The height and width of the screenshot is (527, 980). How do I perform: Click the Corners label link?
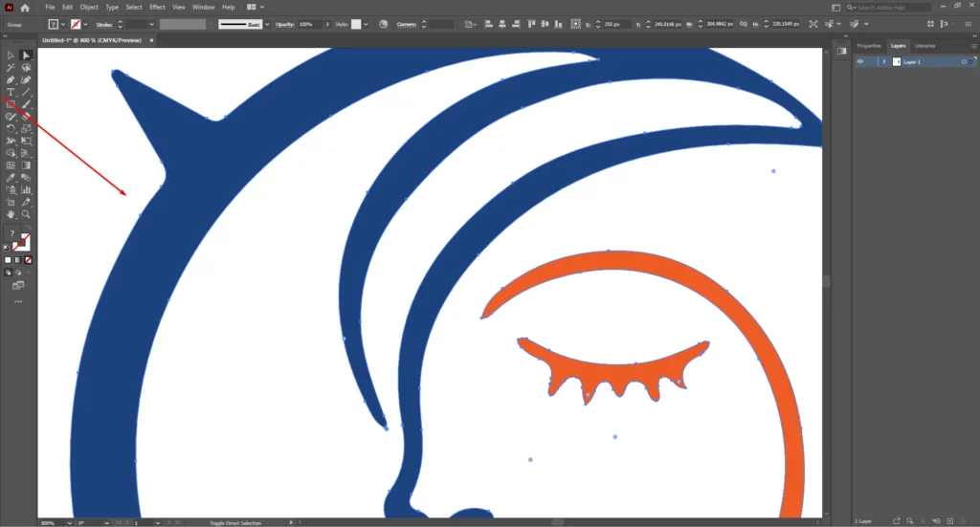pos(406,24)
